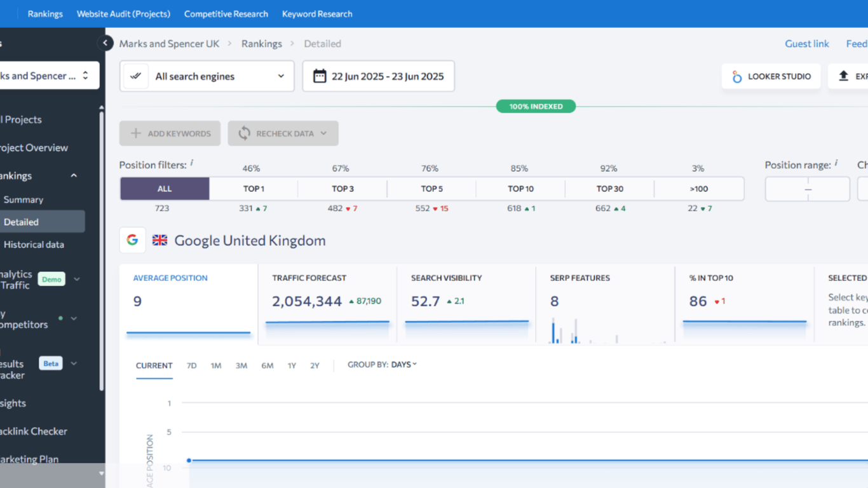Select the >100 position filter
This screenshot has width=868, height=488.
(x=698, y=189)
